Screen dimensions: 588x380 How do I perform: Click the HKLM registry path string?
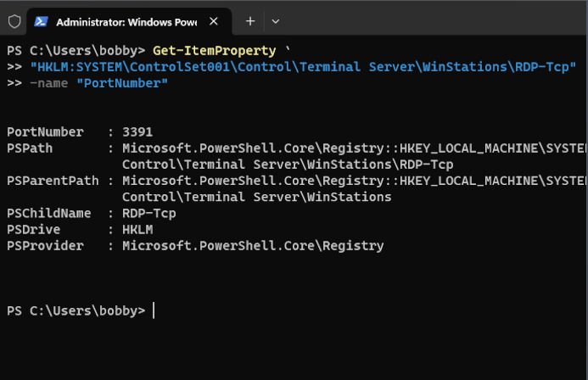pyautogui.click(x=303, y=67)
